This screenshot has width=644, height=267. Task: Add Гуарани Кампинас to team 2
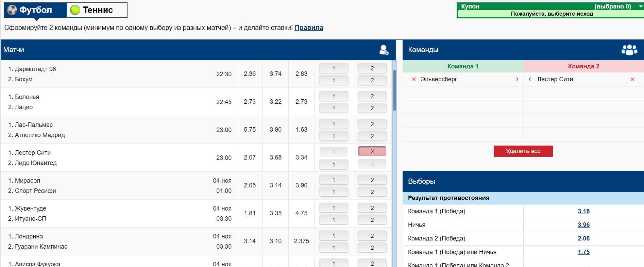372,248
